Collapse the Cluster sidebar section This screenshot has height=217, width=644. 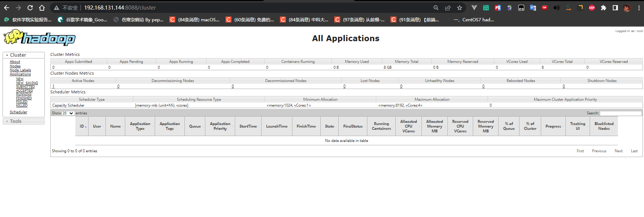pyautogui.click(x=18, y=55)
